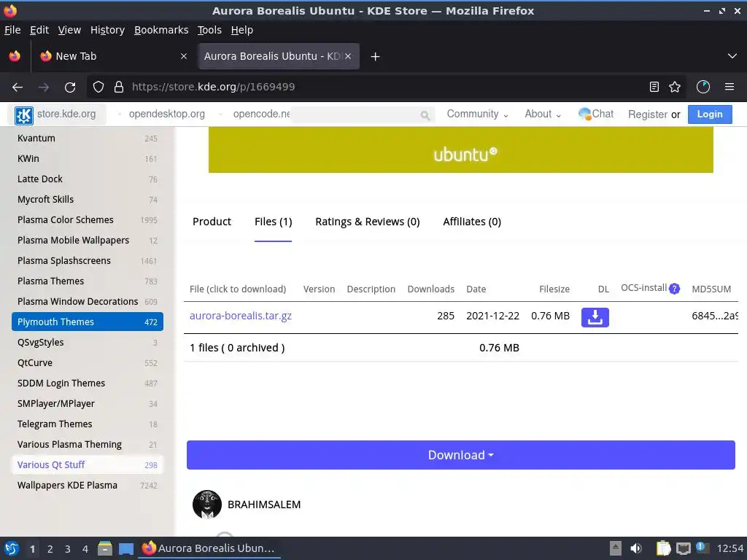Reload the page with the refresh icon
This screenshot has width=747, height=560.
(x=70, y=87)
